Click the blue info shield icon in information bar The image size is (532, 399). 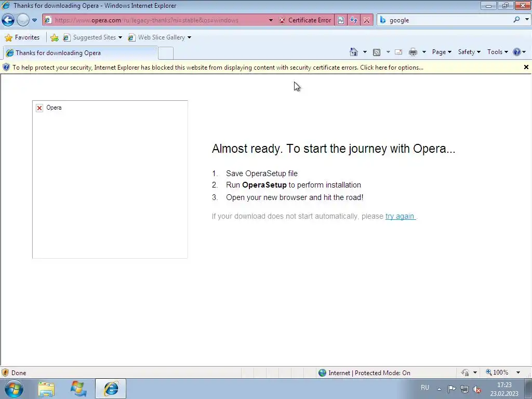click(x=6, y=67)
